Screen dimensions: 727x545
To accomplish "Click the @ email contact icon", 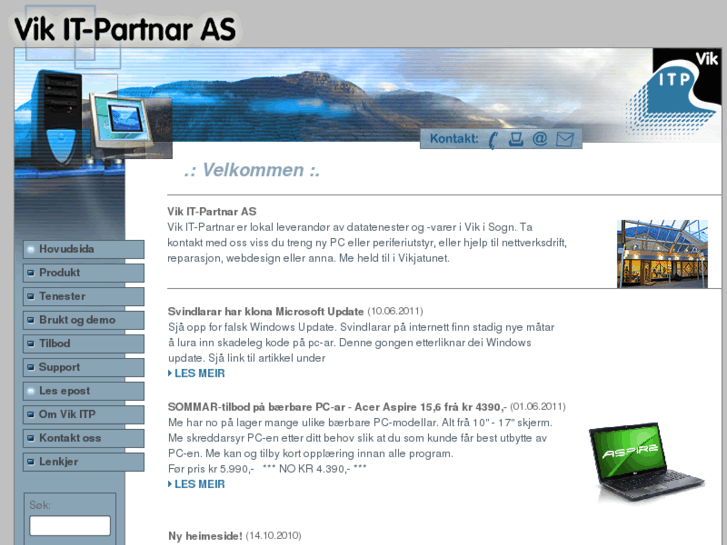I will click(x=540, y=139).
